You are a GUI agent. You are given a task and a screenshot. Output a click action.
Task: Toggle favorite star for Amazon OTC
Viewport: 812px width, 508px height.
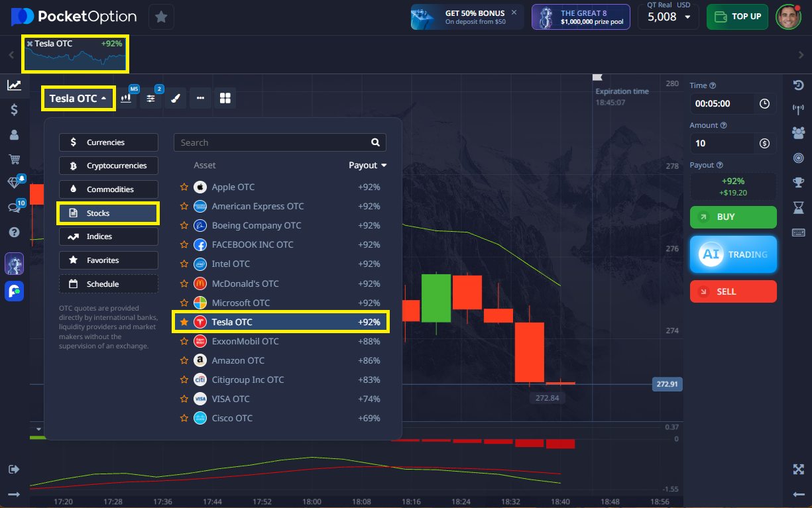click(x=184, y=361)
